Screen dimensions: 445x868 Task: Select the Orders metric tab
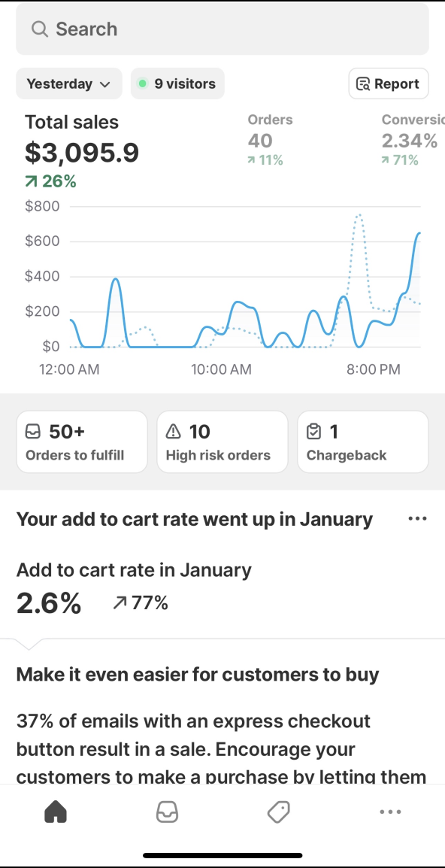270,139
